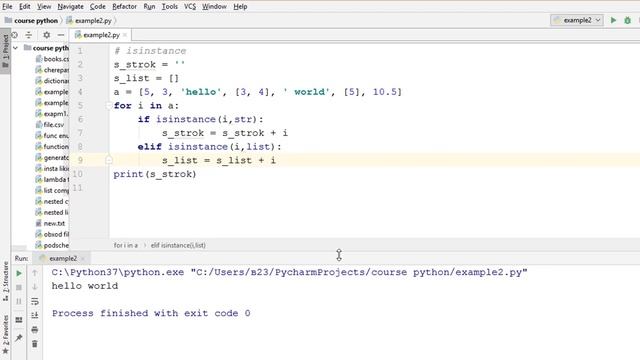Run example2 with the top toolbar green arrow
Viewport: 640px width, 360px height.
click(613, 20)
